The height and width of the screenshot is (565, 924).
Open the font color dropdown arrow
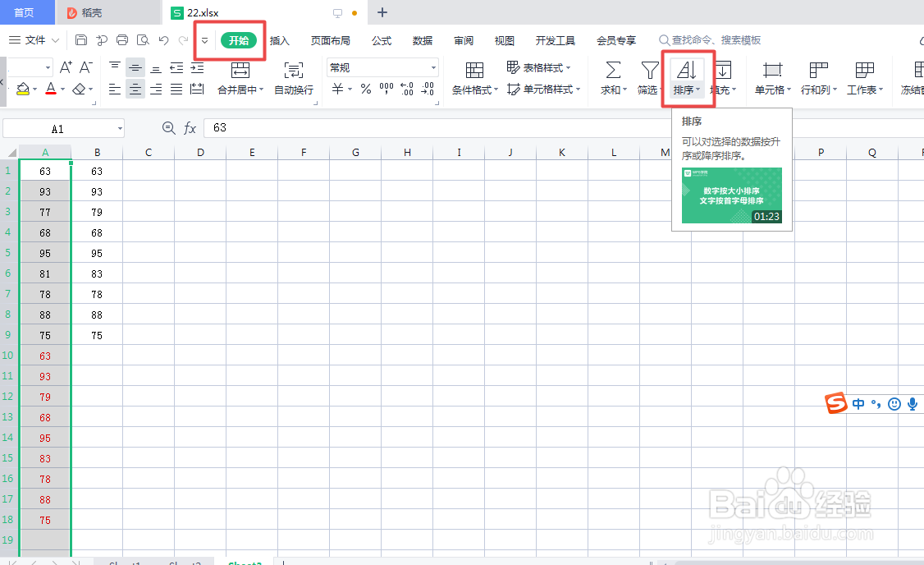[62, 88]
